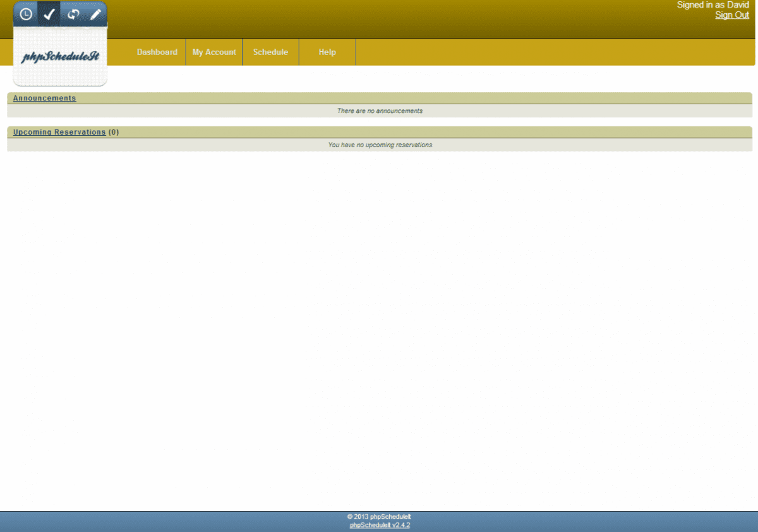Collapse the Upcoming Reservations section
758x532 pixels.
tap(59, 133)
